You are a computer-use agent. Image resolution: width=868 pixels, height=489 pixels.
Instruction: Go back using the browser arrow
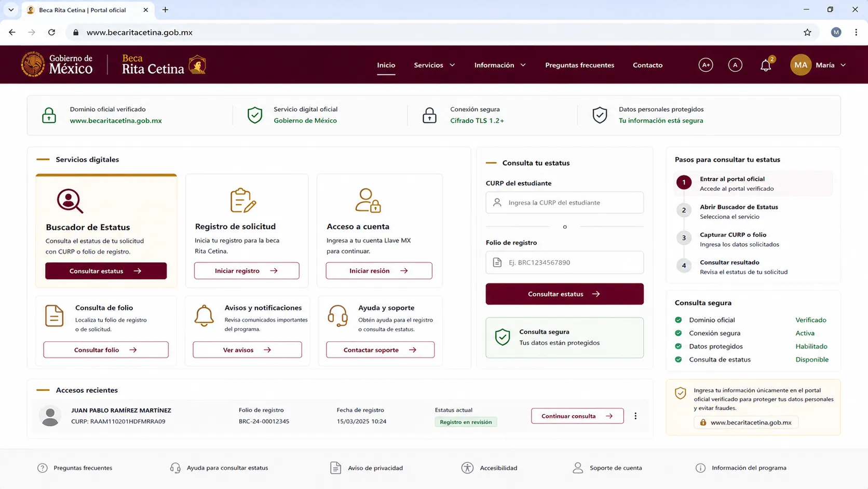point(12,32)
